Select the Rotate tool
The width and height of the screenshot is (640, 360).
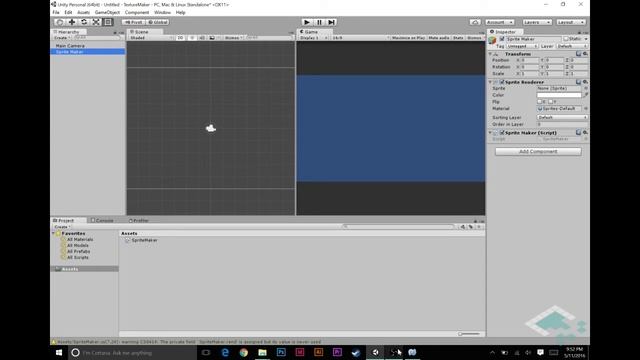coord(84,22)
